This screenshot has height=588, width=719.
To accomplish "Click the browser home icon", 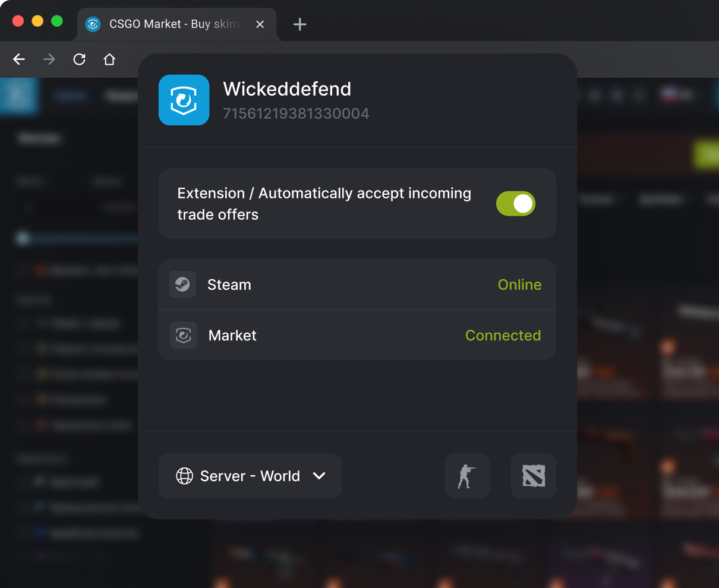I will 109,59.
